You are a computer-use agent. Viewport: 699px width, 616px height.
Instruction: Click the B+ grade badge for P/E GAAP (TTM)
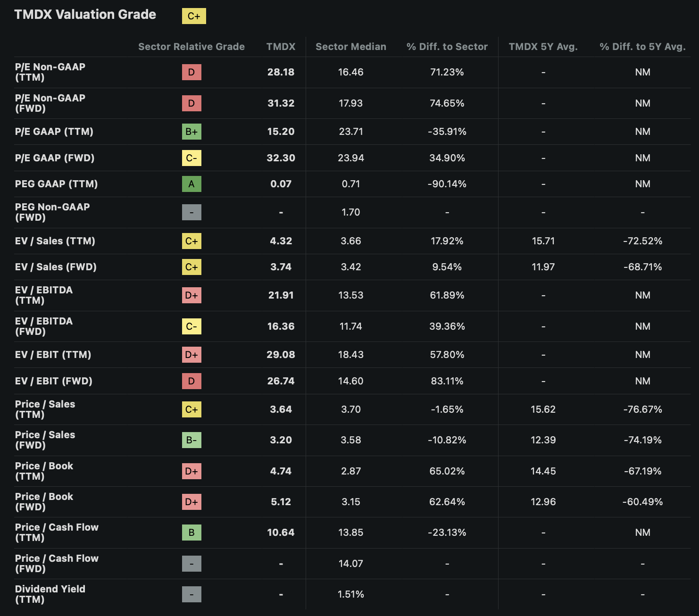[191, 132]
